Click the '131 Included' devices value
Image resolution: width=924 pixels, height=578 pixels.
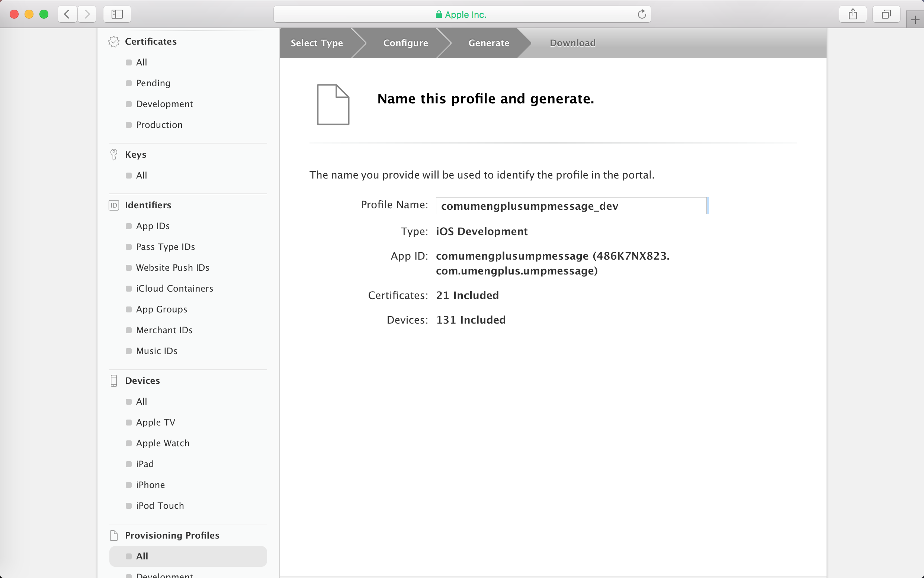(471, 319)
